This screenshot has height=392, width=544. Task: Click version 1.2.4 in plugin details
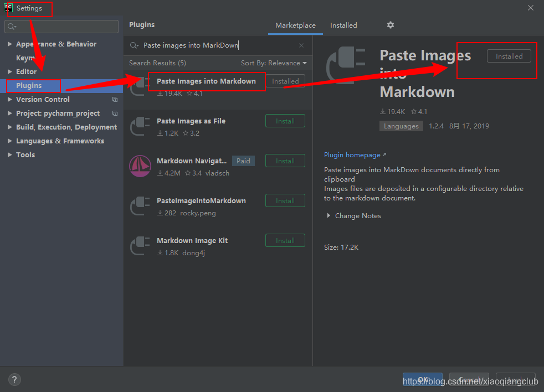436,126
